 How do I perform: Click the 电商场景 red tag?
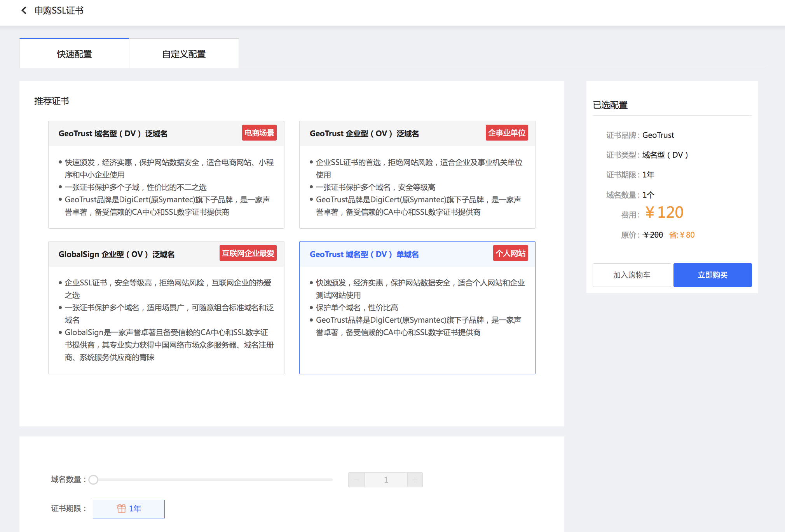pyautogui.click(x=259, y=133)
